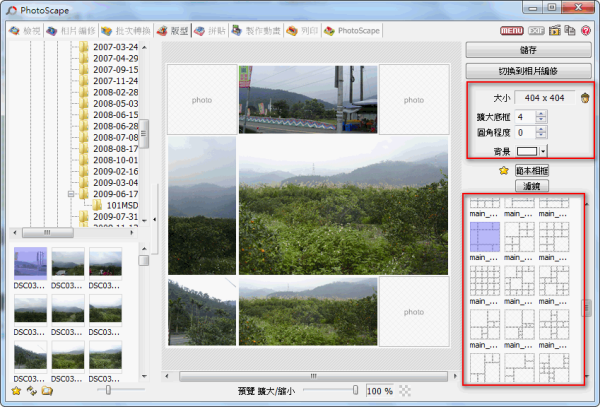Switch to the 列印 print tab
Viewport: 600px width, 407px height.
303,31
